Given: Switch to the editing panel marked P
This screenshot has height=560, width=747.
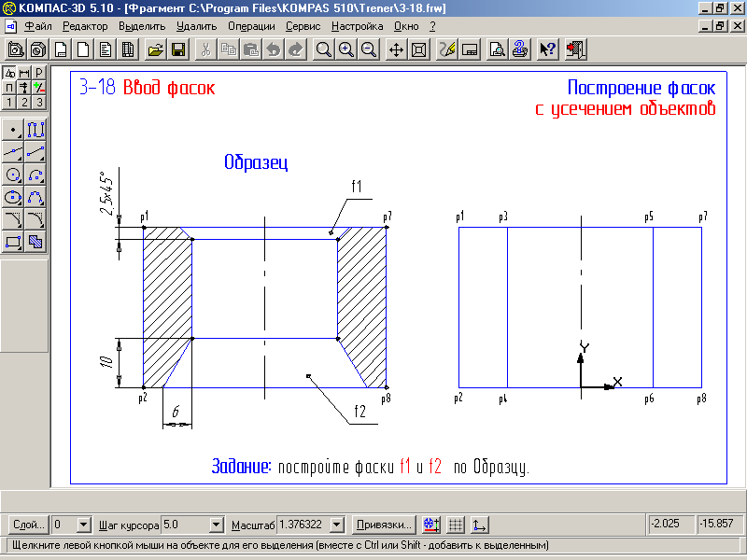Looking at the screenshot, I should point(39,73).
